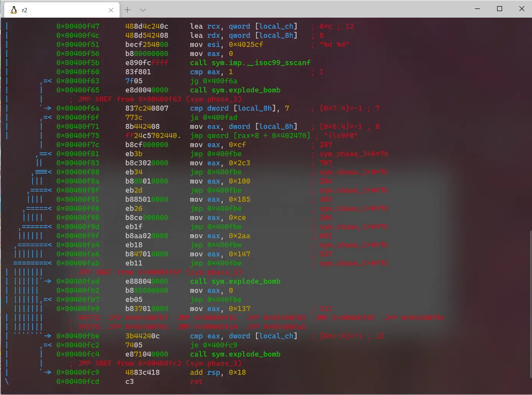This screenshot has height=395, width=532.
Task: Click the 'mov eax, 0x147' instruction
Action: (220, 254)
